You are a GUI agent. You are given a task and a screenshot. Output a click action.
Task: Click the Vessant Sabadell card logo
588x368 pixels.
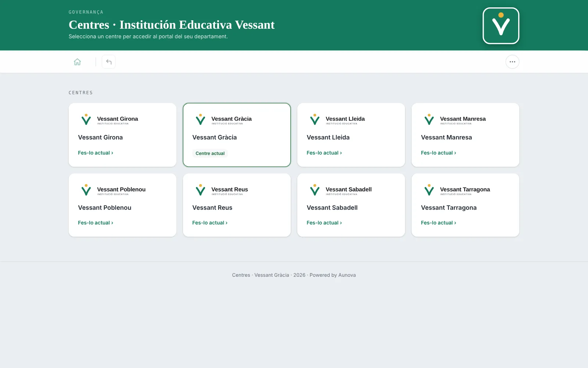(x=341, y=190)
